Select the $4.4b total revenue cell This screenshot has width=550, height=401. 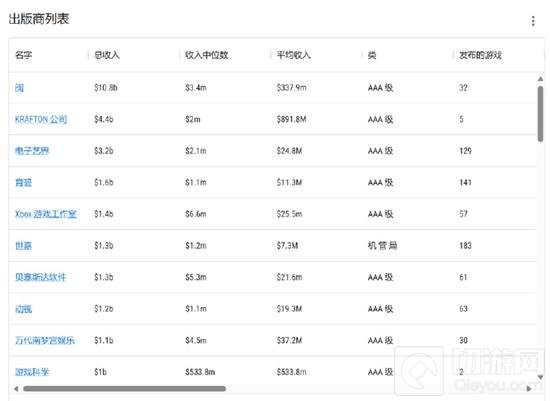pyautogui.click(x=104, y=119)
